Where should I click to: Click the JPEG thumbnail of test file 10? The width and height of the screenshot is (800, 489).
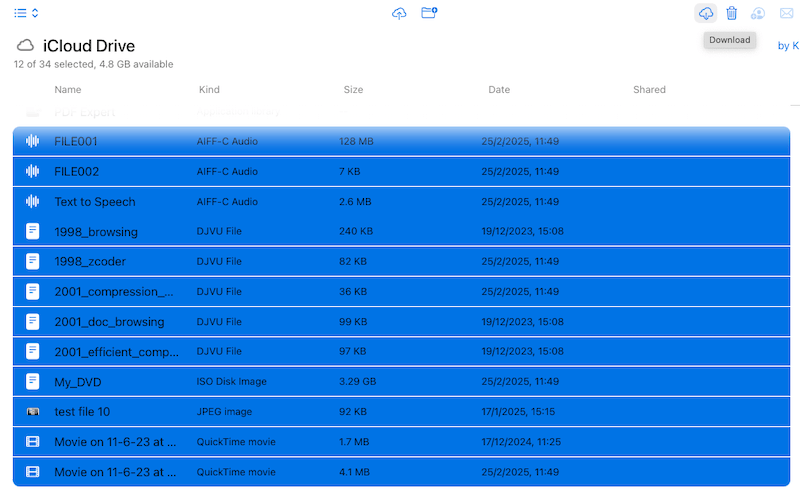[x=33, y=412]
